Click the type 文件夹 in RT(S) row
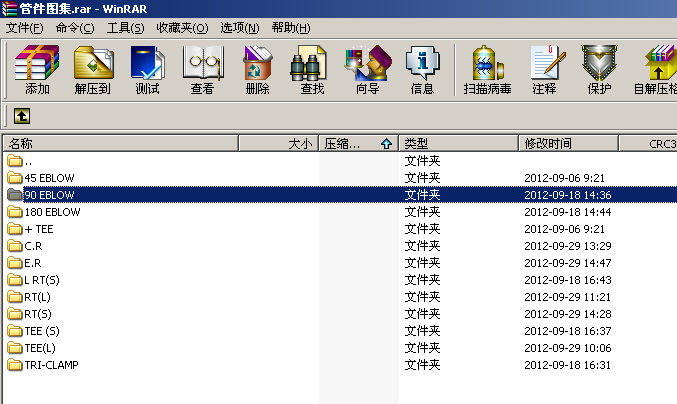677x404 pixels. click(x=422, y=314)
